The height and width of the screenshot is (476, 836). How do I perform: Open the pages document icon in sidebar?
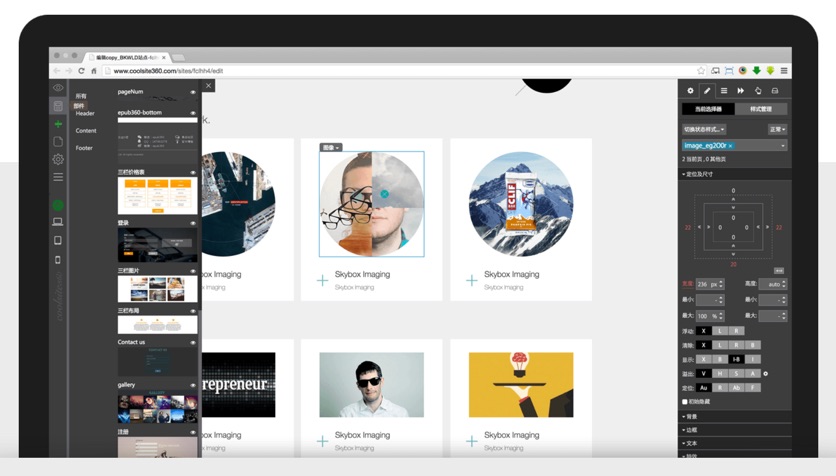[x=58, y=141]
